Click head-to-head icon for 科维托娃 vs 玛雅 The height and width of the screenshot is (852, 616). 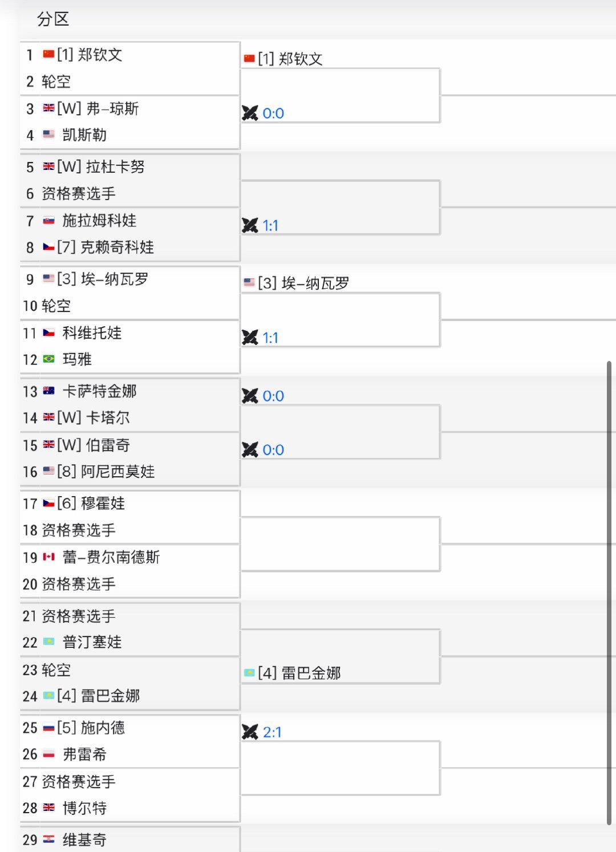pos(250,338)
